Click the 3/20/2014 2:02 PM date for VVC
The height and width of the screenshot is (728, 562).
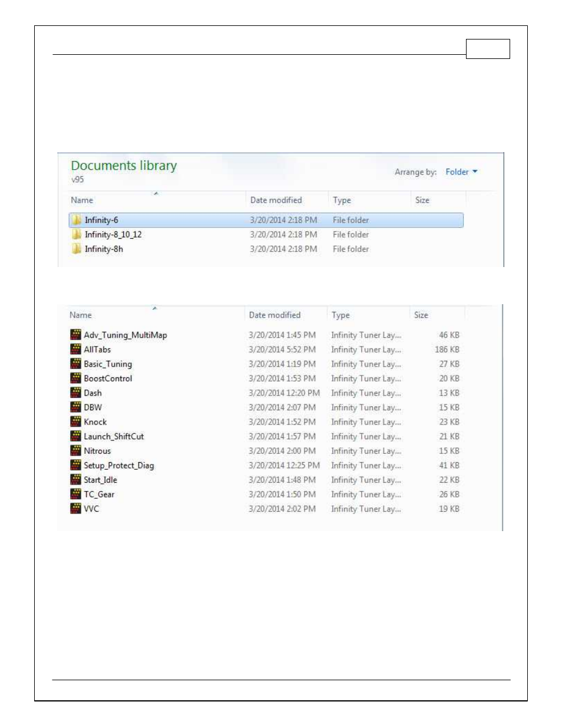(x=282, y=509)
